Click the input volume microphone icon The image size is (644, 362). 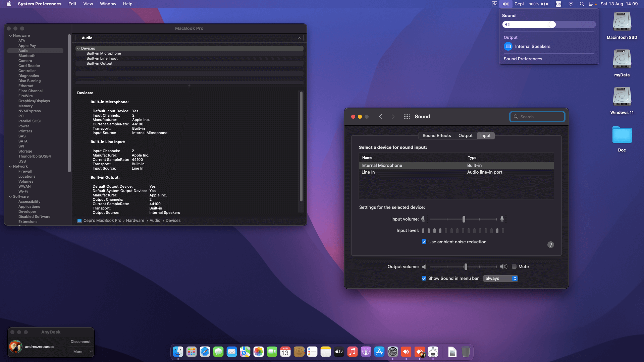(x=423, y=219)
